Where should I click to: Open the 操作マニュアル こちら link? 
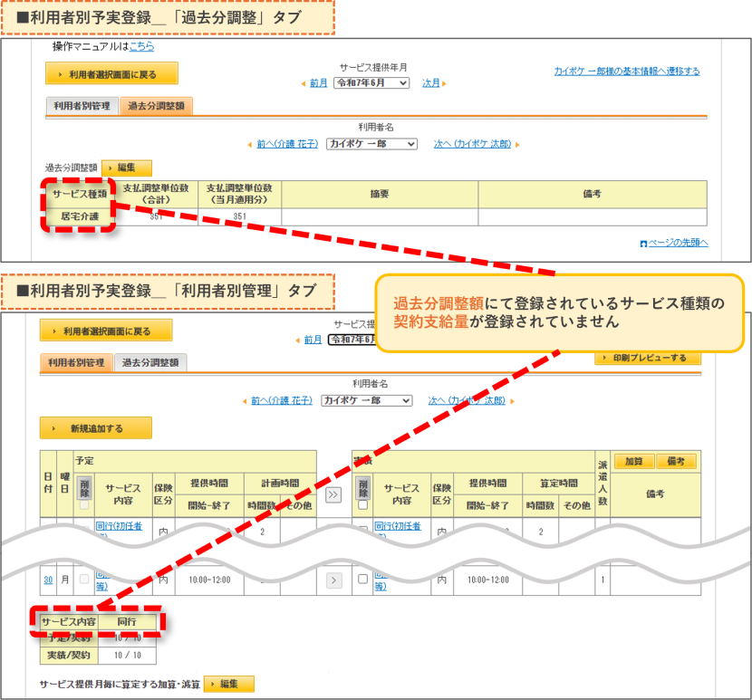(x=142, y=46)
